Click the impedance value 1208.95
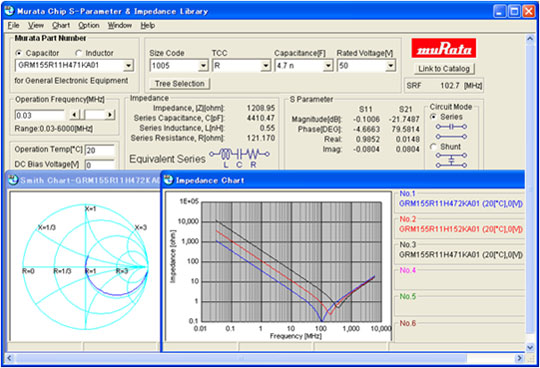 pos(261,108)
